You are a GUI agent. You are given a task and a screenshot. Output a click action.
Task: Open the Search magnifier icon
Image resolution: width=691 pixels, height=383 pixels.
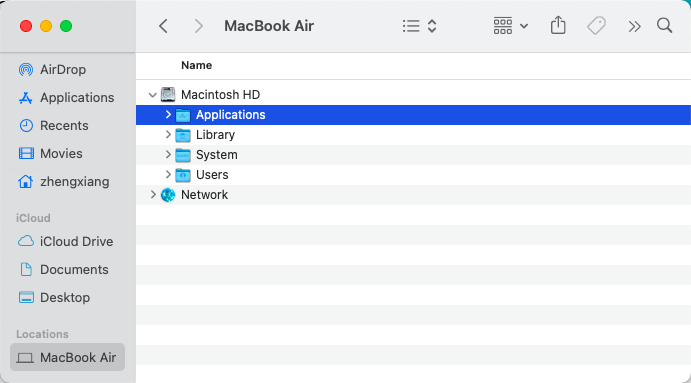[x=664, y=26]
